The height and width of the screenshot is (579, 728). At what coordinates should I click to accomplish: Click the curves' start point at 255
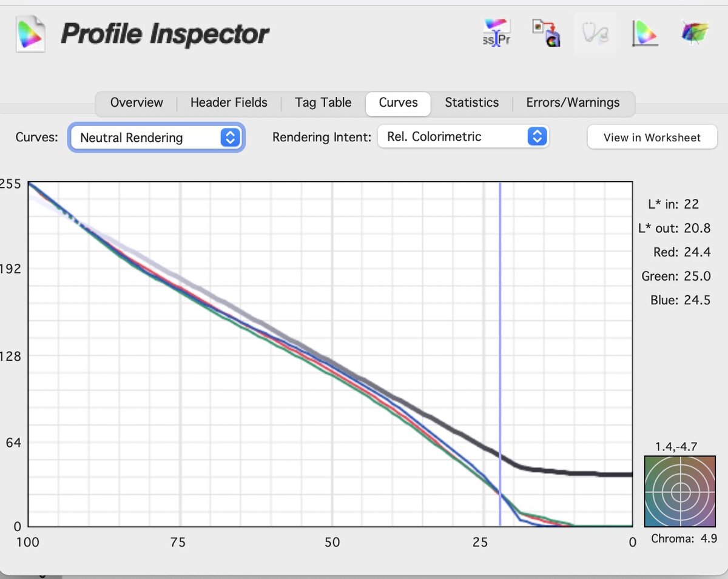tap(29, 183)
